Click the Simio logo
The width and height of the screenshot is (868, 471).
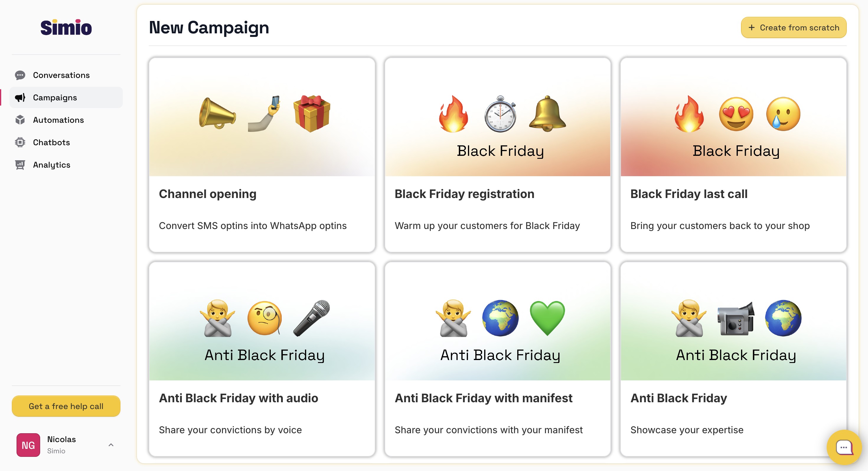[66, 28]
